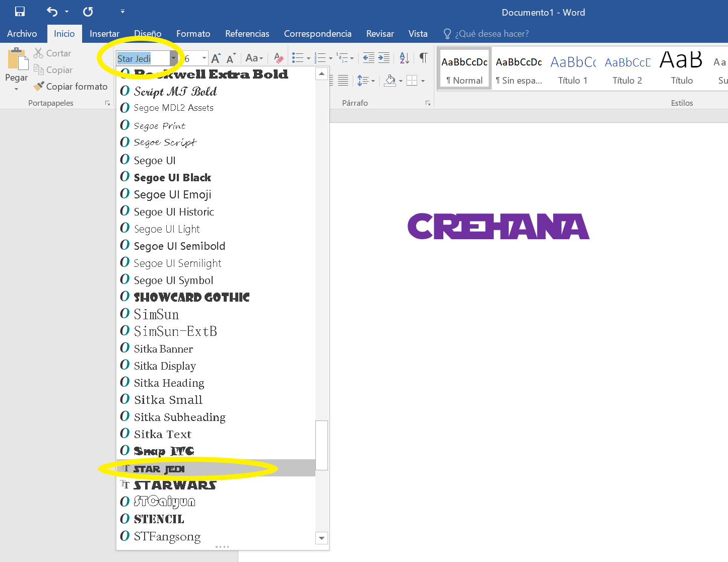Toggle the paragraph marks (¶) button
Screen dimensions: 728x562
pos(424,58)
